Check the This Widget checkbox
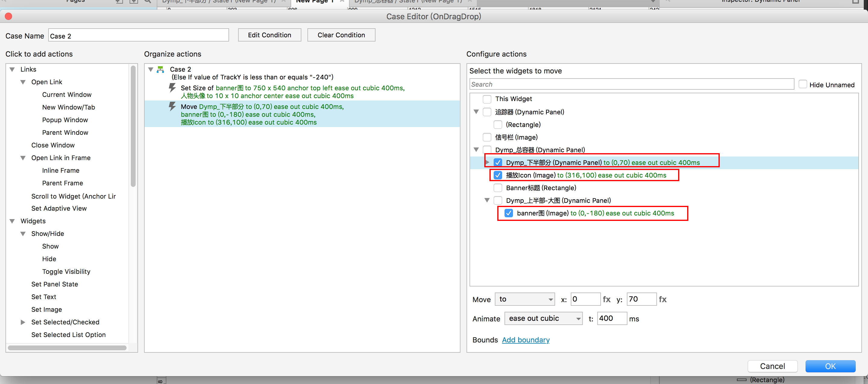 487,99
